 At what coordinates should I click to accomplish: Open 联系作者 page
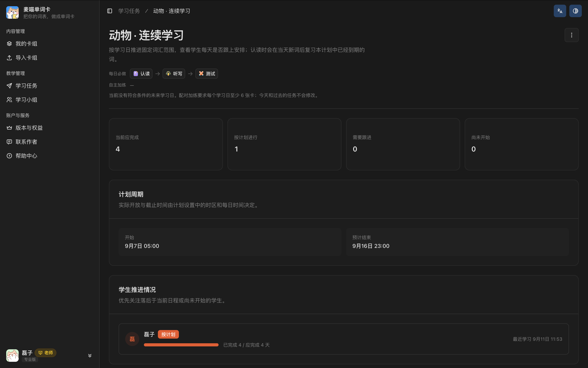tap(50, 142)
